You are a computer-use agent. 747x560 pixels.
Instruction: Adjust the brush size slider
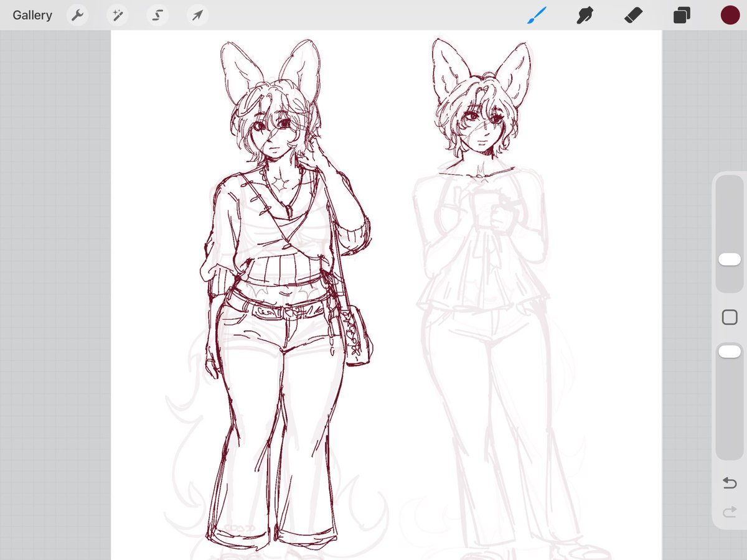tap(729, 259)
